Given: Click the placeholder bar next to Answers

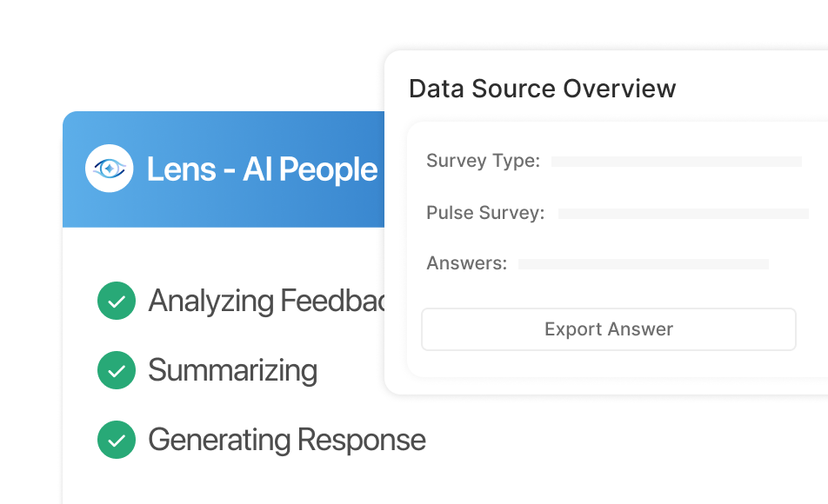Looking at the screenshot, I should 644,264.
